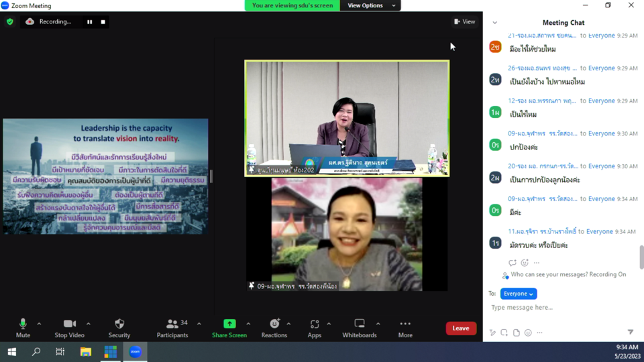Open the Security shield menu
Screen dimensions: 644x362
[119, 328]
